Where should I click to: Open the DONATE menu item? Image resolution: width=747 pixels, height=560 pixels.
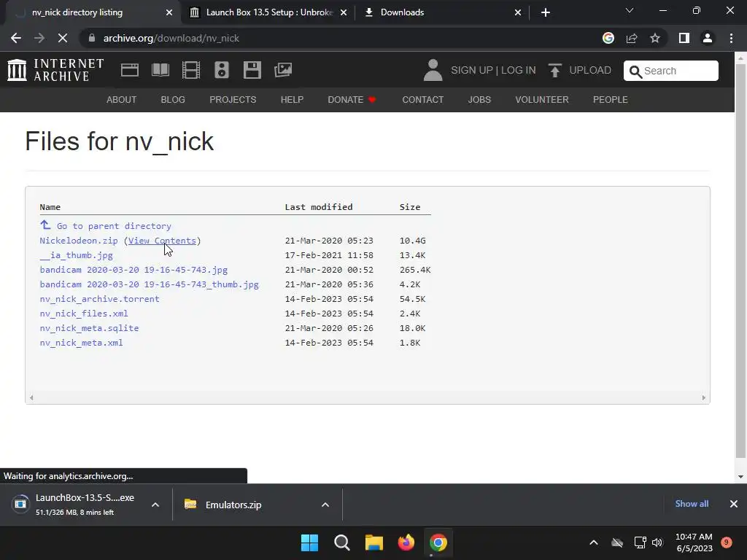352,99
